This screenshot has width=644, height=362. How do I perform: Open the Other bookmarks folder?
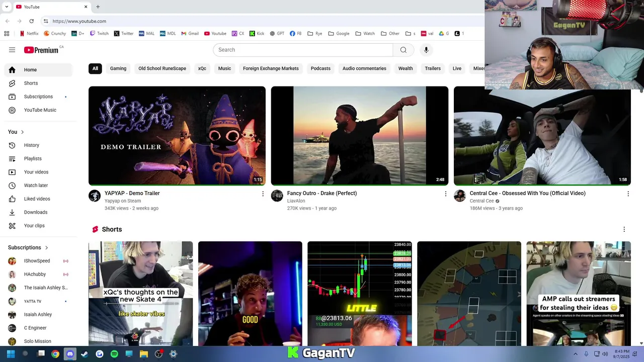point(390,34)
